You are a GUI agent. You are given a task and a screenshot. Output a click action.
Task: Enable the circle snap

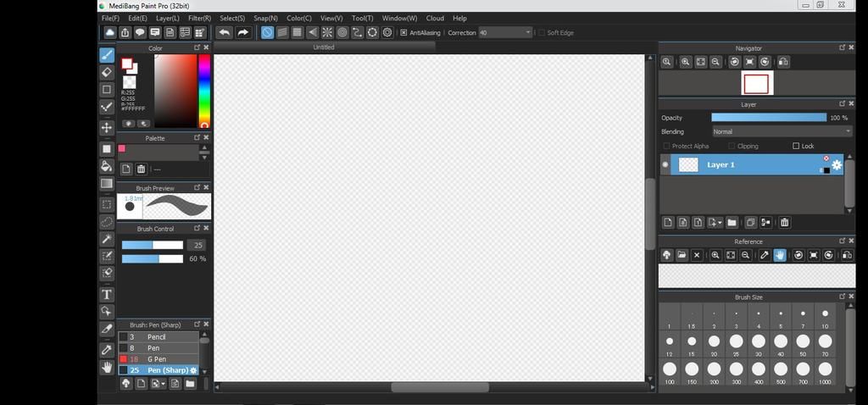(342, 33)
